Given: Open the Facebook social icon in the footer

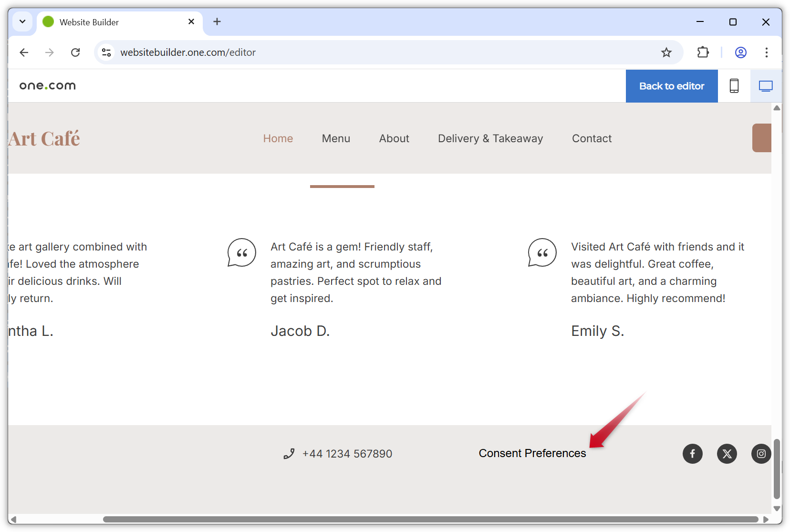Looking at the screenshot, I should [692, 454].
